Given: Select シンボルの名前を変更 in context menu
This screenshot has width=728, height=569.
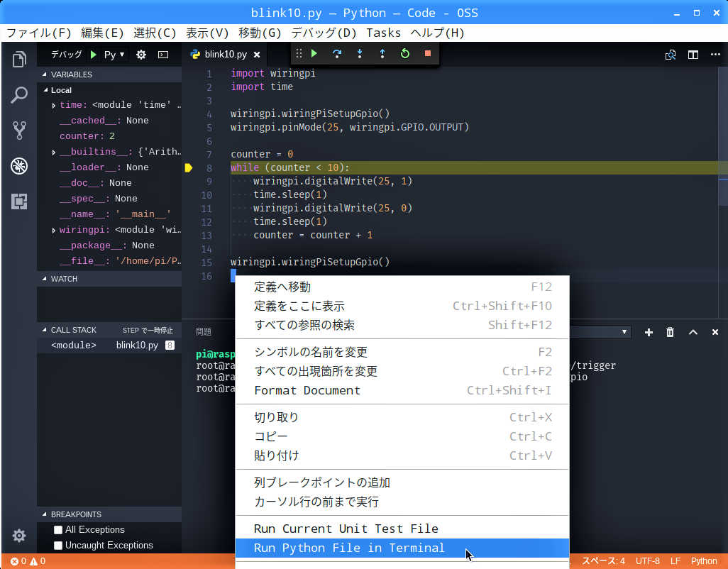Looking at the screenshot, I should 402,352.
